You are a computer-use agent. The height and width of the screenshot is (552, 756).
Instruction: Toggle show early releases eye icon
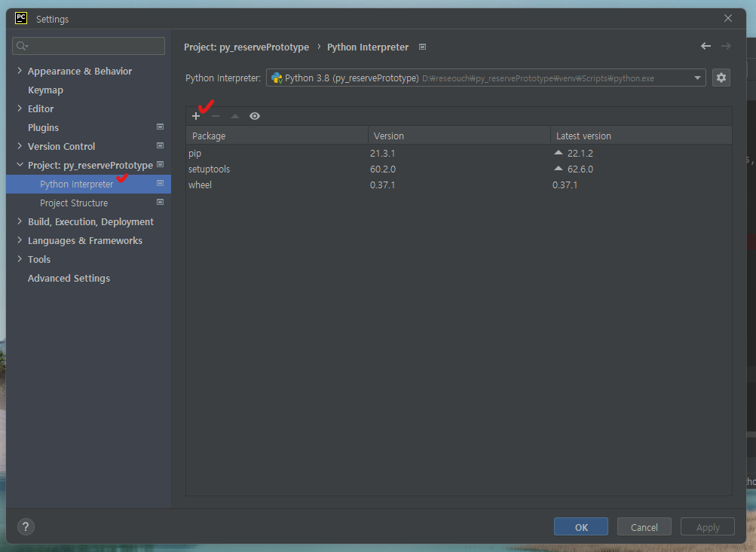[255, 116]
